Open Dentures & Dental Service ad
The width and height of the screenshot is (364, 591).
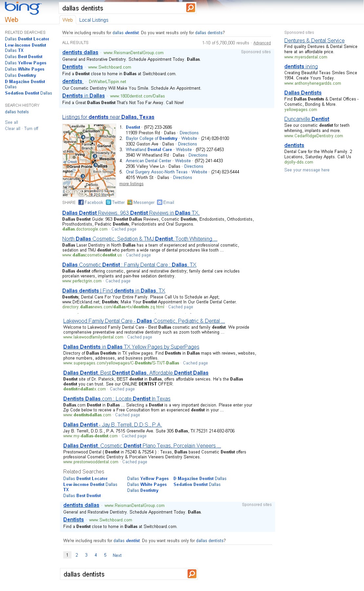(314, 40)
